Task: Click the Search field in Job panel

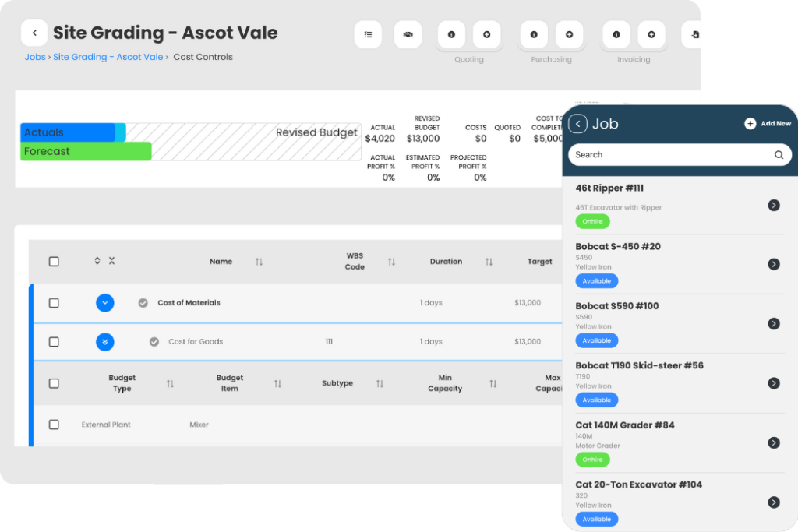Action: [670, 155]
